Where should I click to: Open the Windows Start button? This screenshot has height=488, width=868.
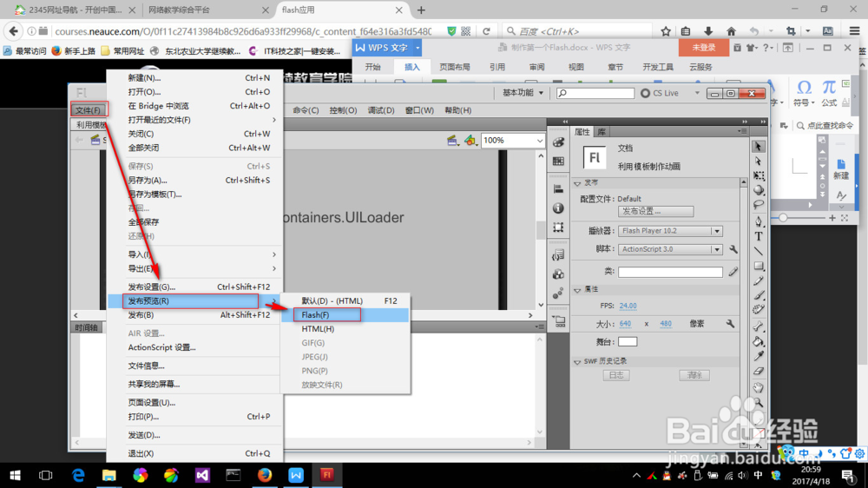pyautogui.click(x=15, y=475)
